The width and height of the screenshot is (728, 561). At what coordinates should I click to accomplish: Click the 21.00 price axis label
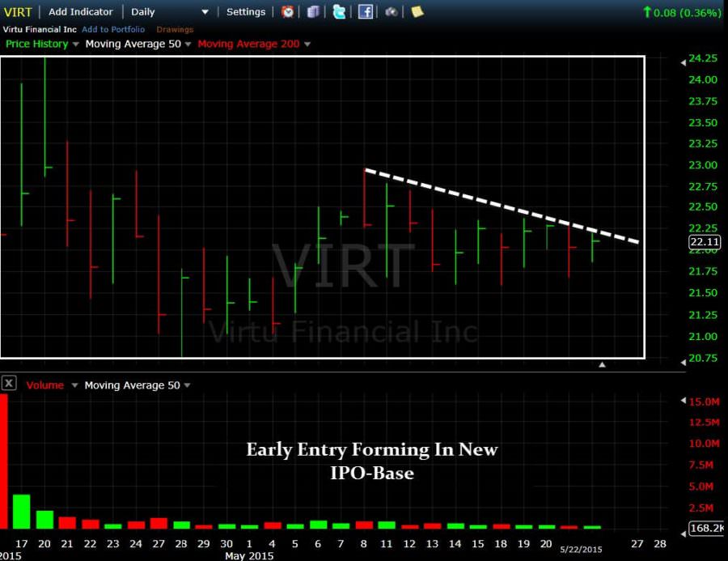[x=702, y=337]
